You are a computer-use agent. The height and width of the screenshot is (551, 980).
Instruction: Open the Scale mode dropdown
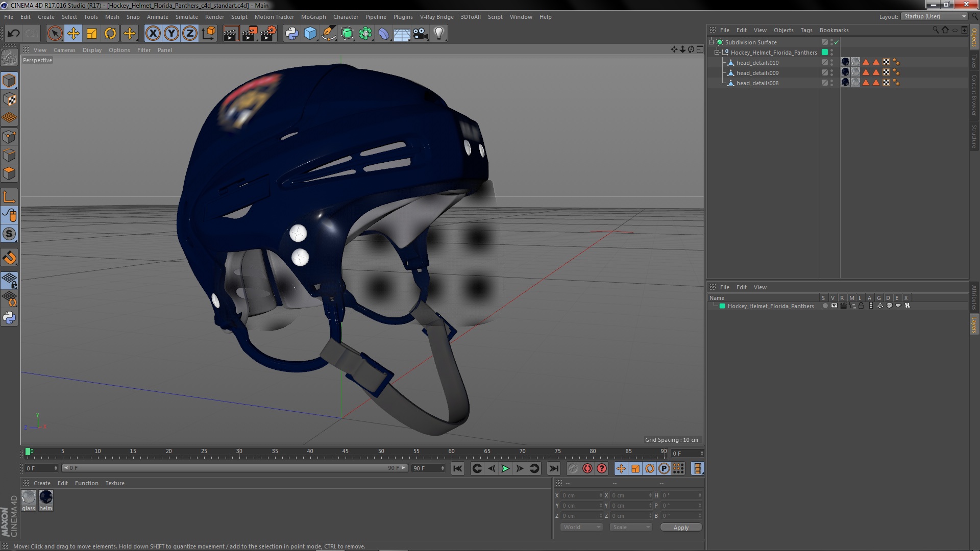click(x=631, y=527)
